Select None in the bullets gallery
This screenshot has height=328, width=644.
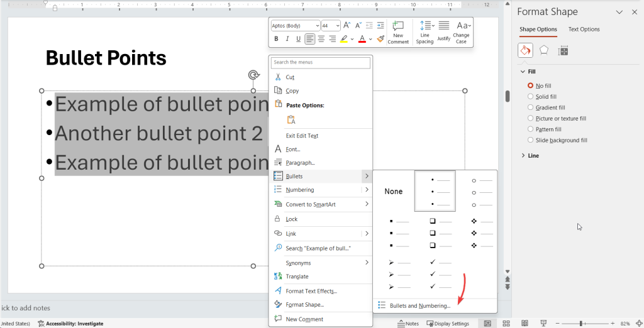tap(394, 192)
